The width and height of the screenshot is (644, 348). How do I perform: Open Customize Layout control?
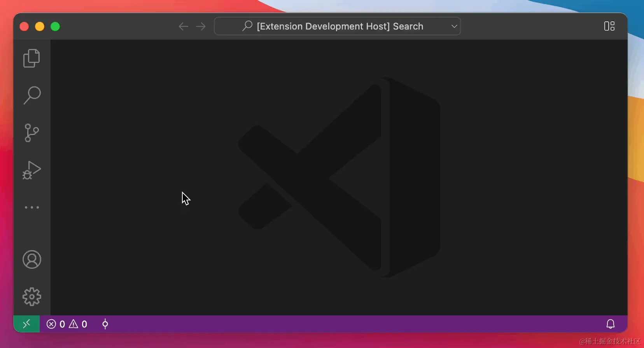[609, 26]
